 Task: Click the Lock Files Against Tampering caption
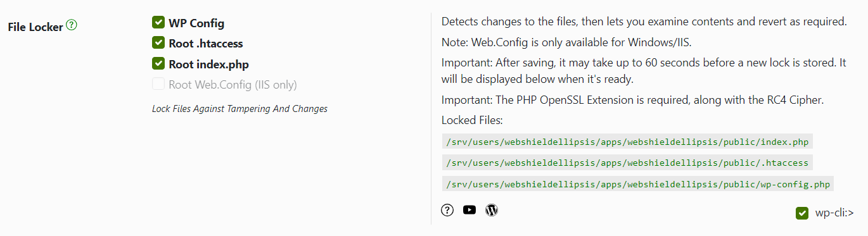coord(239,109)
